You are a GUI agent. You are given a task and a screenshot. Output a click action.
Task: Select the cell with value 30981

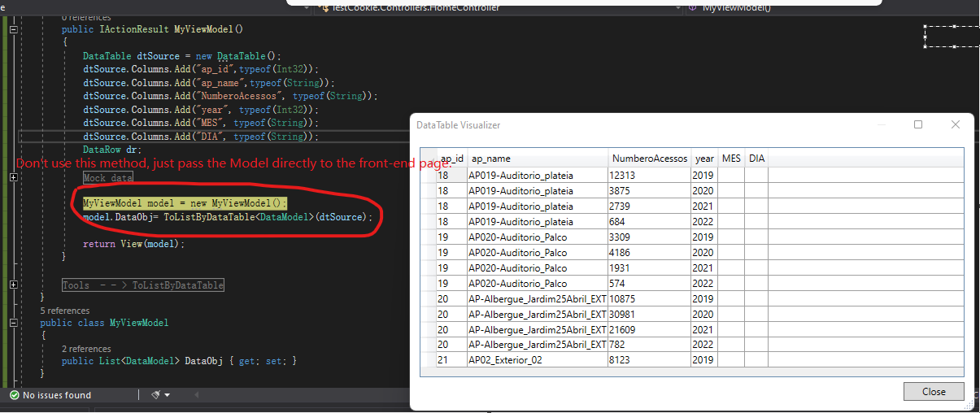650,314
